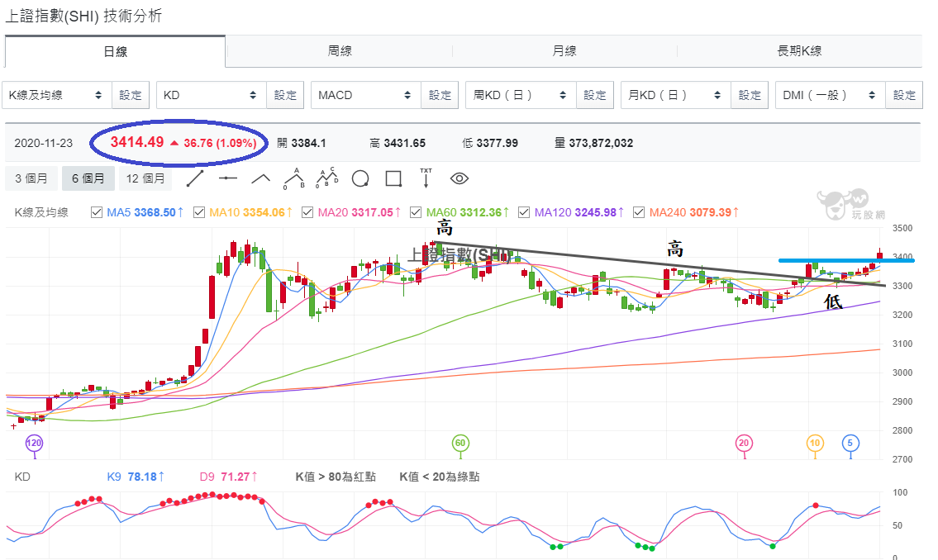The width and height of the screenshot is (938, 560).
Task: Uncheck the MA20 moving average checkbox
Action: (x=307, y=212)
